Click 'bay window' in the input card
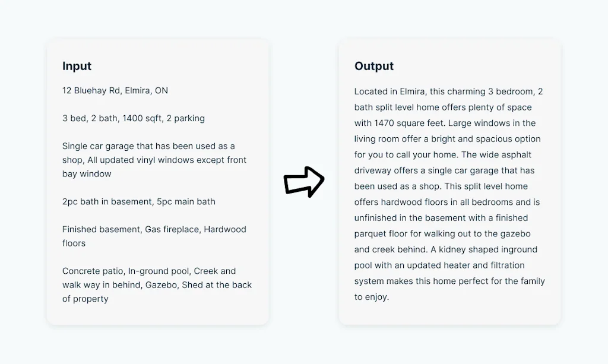Viewport: 608px width, 364px height. point(87,174)
